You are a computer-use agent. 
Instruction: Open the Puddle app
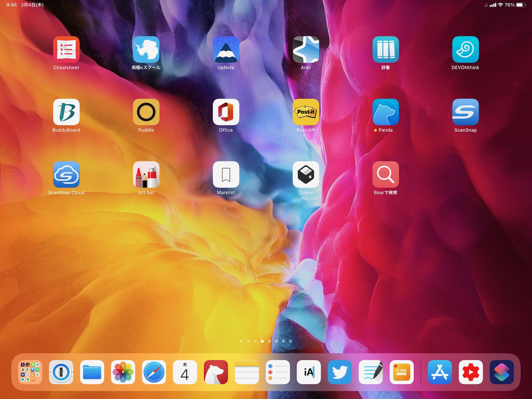click(x=146, y=112)
